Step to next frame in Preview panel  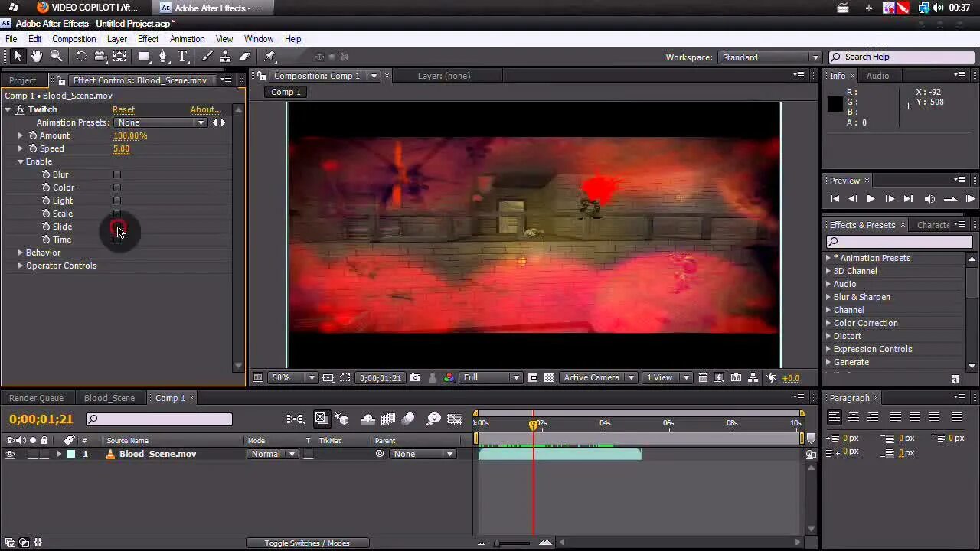pyautogui.click(x=890, y=199)
